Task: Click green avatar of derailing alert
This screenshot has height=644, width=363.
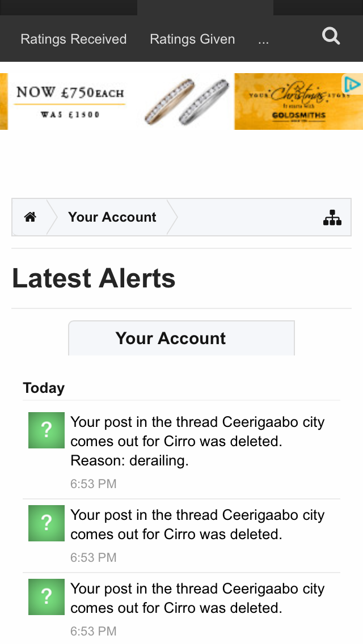Action: [x=47, y=430]
